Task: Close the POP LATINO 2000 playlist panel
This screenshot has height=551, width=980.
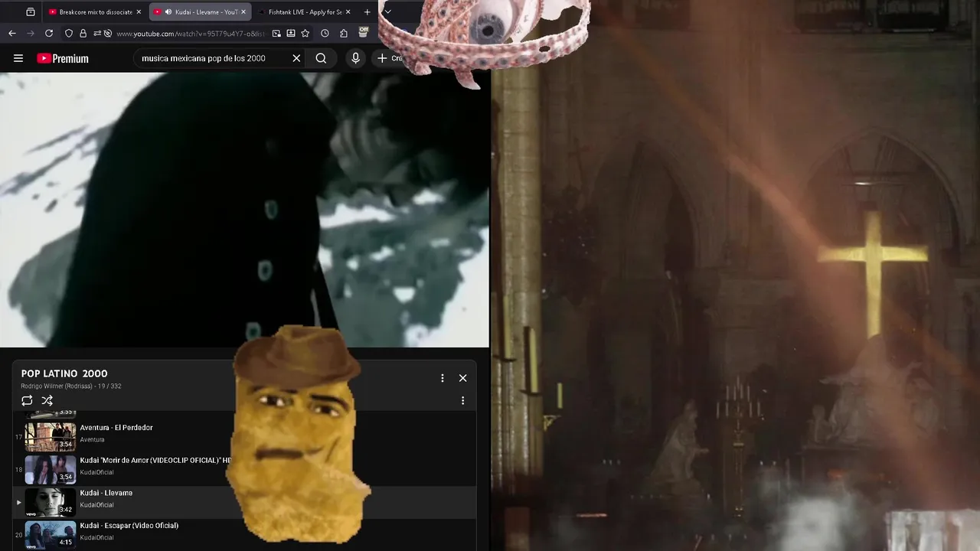Action: (462, 378)
